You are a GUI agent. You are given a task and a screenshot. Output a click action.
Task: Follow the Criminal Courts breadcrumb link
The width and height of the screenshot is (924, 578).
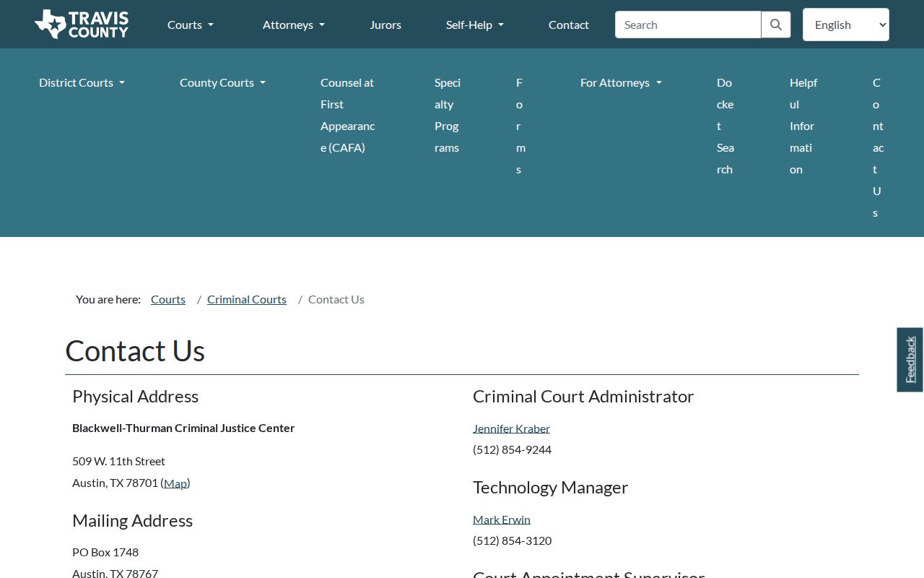[x=247, y=299]
